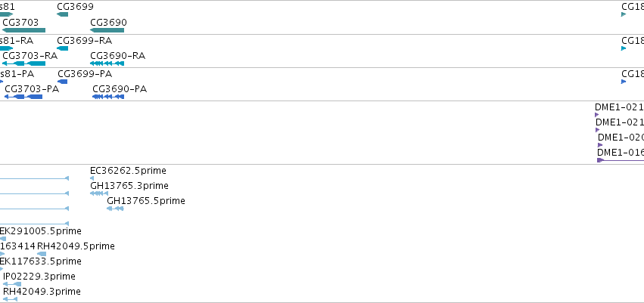Click the CG3703 gene bar
Viewport: 644px width, 303px height.
(x=23, y=30)
